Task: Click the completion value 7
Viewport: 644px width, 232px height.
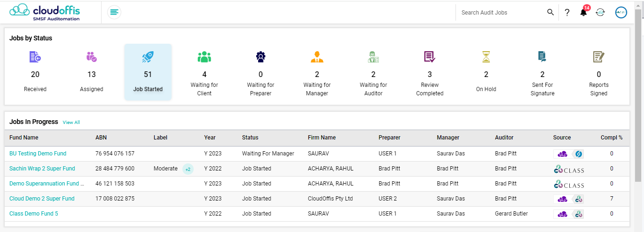Action: tap(612, 199)
